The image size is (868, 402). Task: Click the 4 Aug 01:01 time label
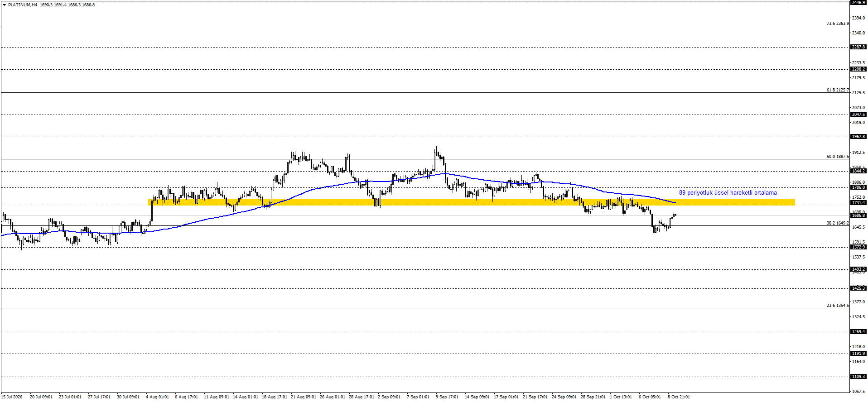157,397
